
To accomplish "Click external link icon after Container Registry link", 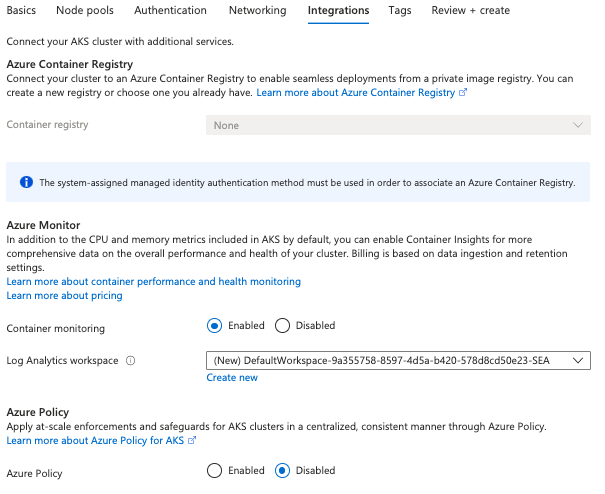I will pos(463,93).
